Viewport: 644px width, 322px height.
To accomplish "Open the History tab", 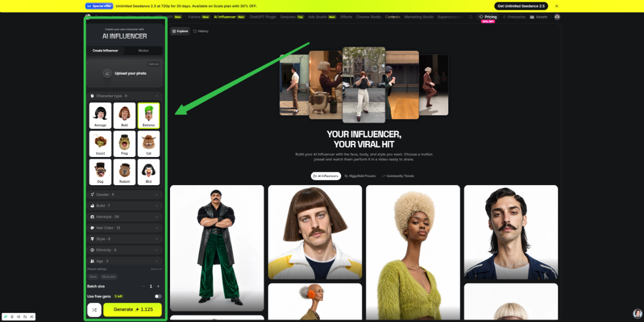I will pyautogui.click(x=201, y=32).
